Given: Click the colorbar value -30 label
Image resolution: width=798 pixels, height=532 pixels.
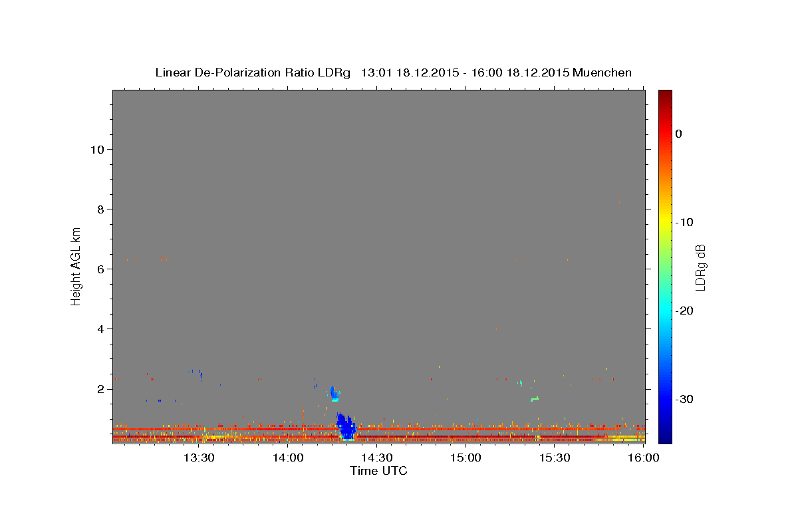Looking at the screenshot, I should 685,399.
